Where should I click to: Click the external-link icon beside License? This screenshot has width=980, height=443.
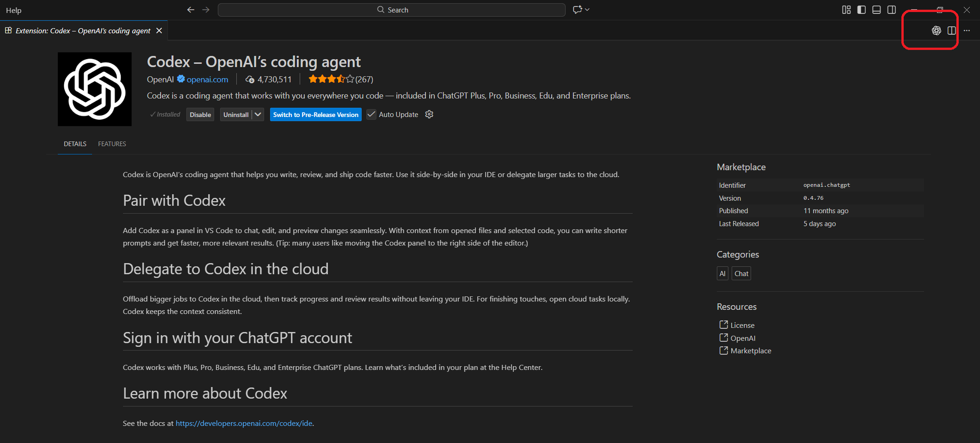723,325
